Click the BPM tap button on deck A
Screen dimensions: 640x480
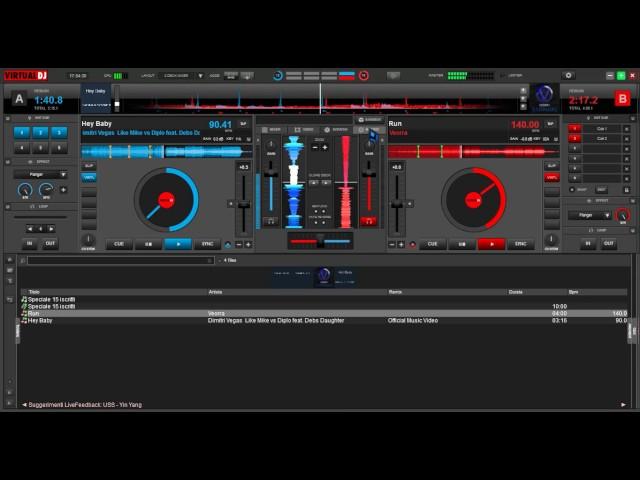tap(243, 124)
